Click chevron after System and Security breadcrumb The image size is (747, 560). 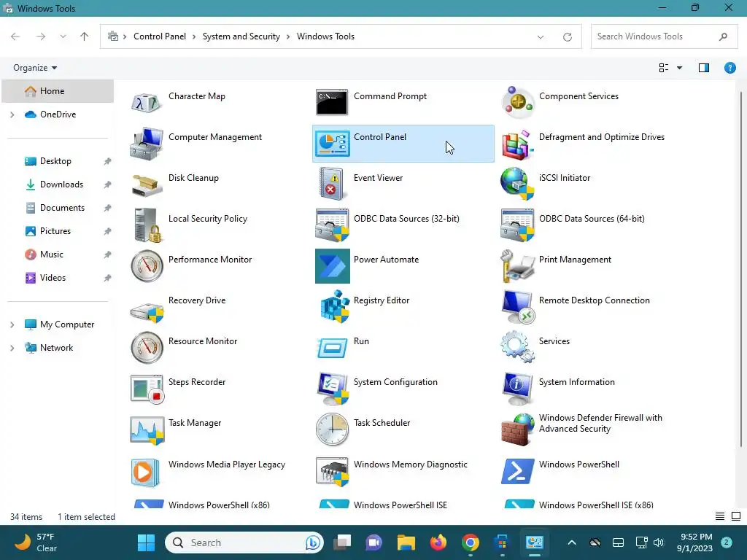[x=288, y=36]
